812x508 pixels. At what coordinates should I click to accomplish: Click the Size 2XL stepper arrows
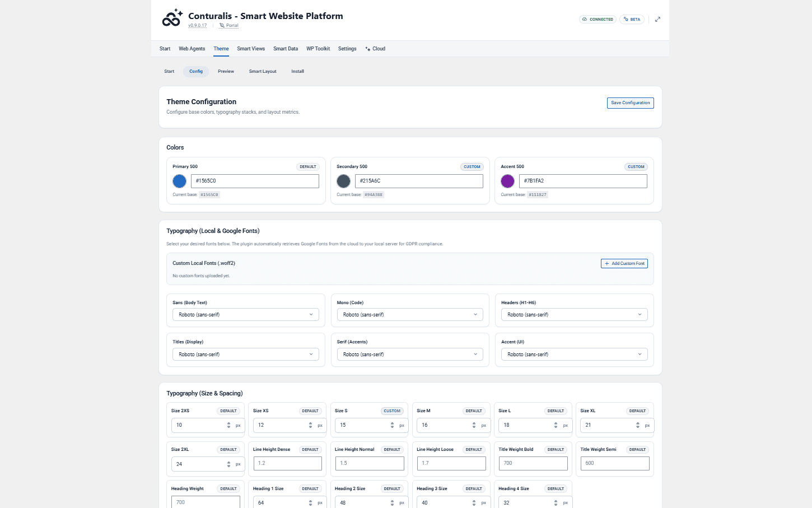[228, 464]
